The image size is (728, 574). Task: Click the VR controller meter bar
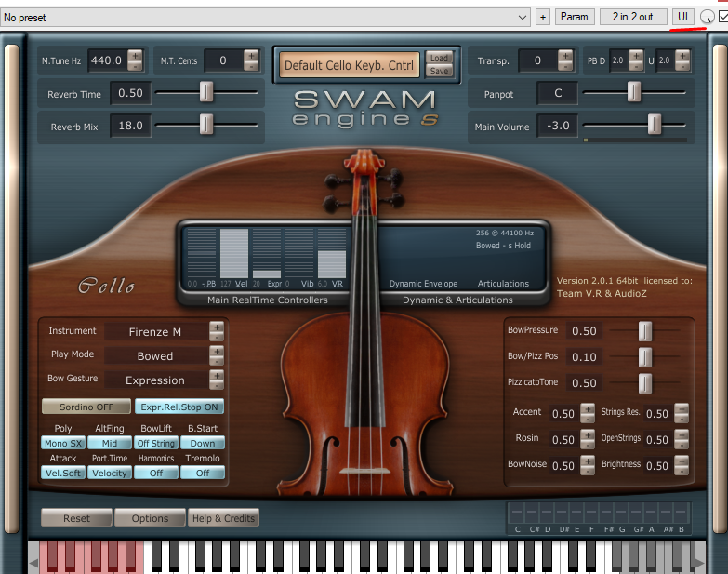pyautogui.click(x=332, y=253)
